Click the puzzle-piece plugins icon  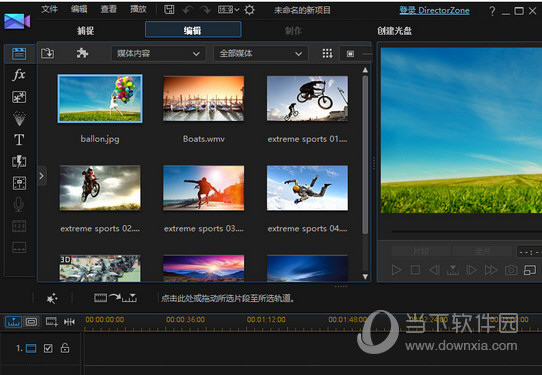[82, 53]
